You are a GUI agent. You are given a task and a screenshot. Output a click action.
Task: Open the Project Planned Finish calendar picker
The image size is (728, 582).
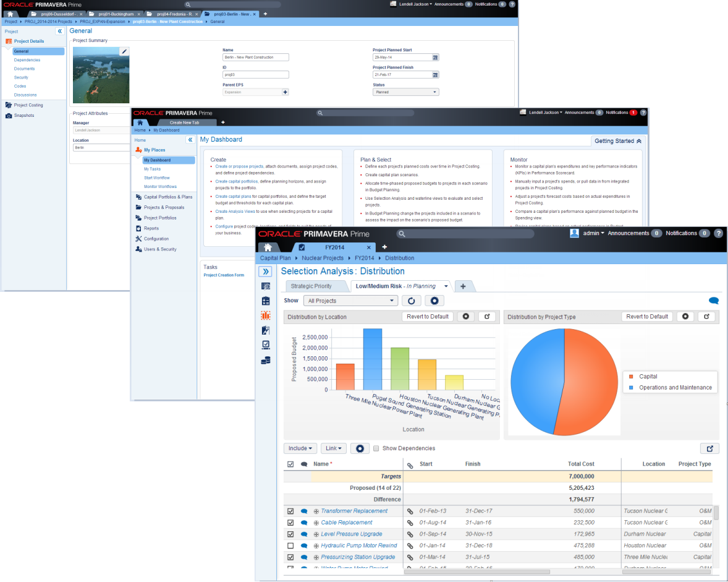(435, 75)
